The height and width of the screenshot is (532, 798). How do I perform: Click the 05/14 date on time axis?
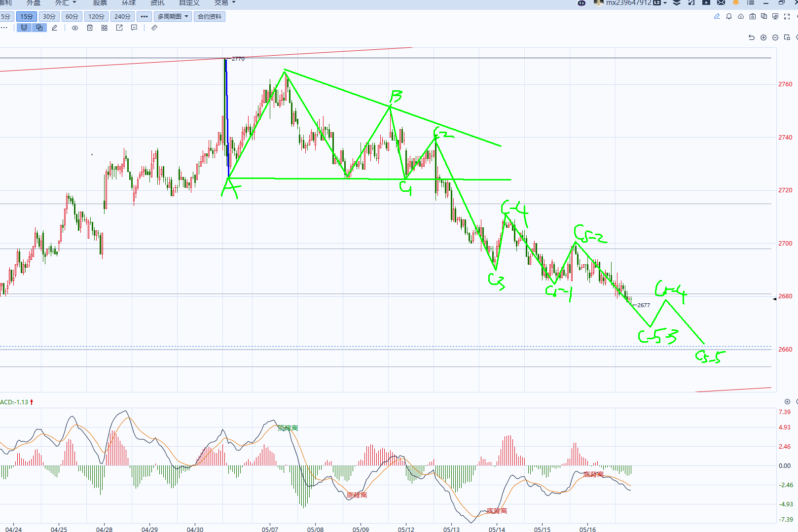[x=497, y=530]
